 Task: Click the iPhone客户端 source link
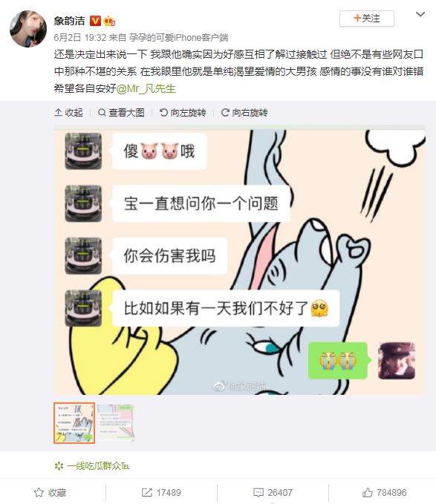179,38
